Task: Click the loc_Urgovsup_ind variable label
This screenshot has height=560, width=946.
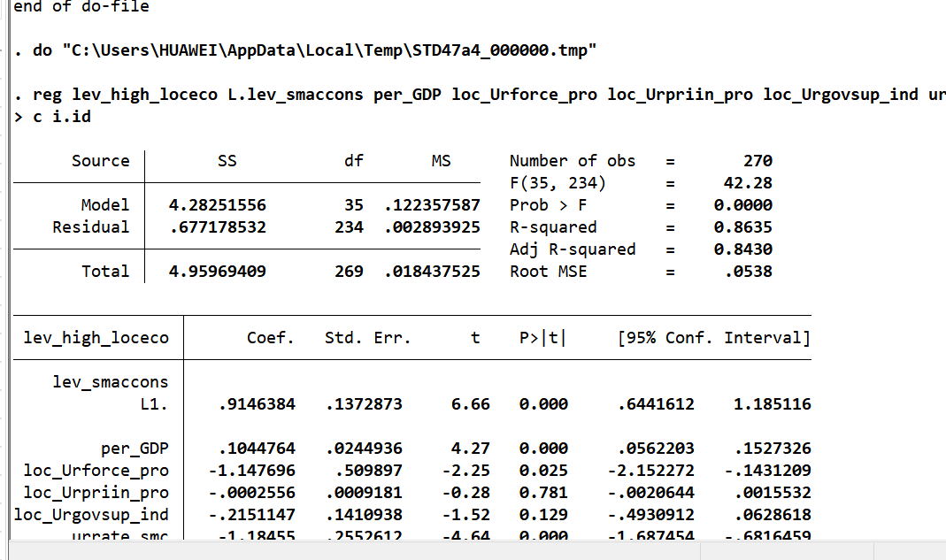Action: click(x=91, y=516)
